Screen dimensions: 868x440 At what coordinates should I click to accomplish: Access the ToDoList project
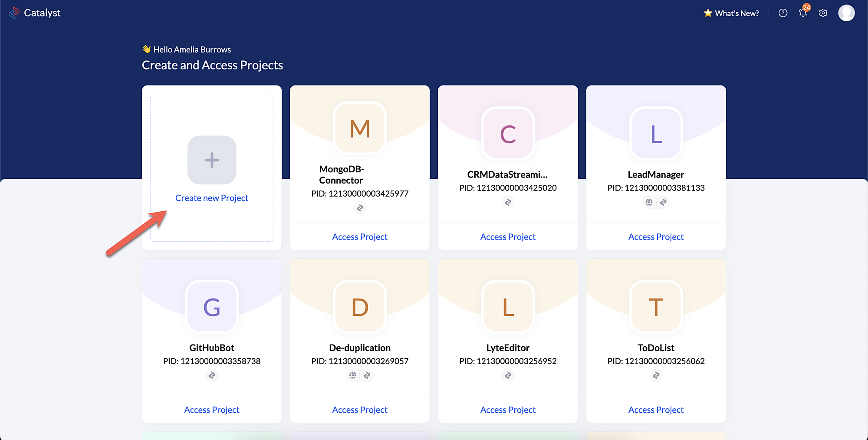656,410
